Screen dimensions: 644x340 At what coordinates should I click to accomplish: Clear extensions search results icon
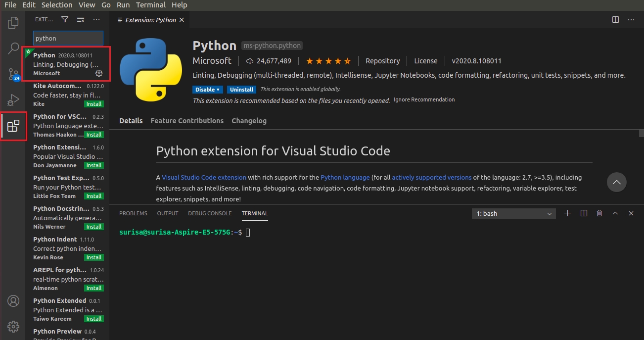[x=81, y=19]
